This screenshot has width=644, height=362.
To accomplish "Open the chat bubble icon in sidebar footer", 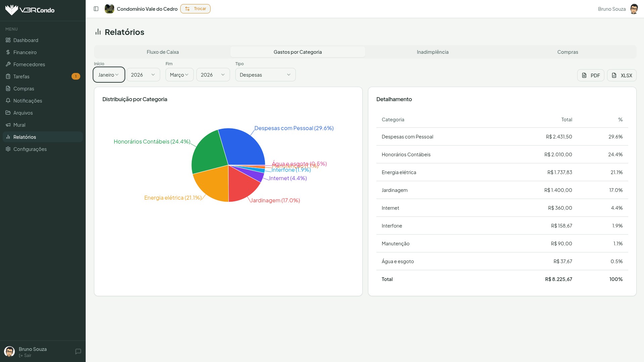I will (78, 352).
